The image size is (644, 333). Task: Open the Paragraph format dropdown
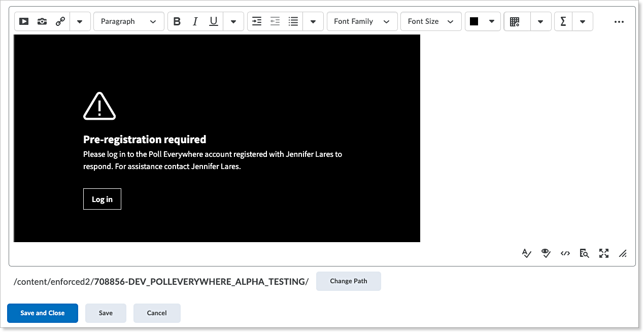pos(129,21)
